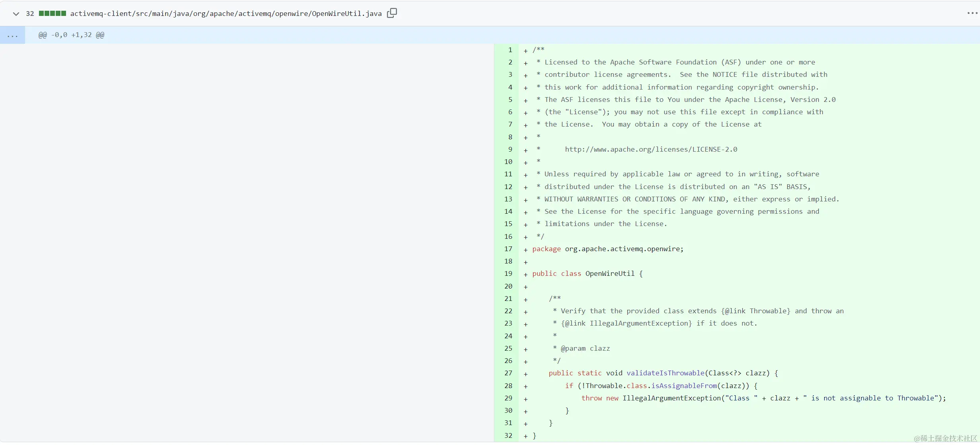Select line number 27 of the method signature
This screenshot has width=980, height=445.
[508, 373]
